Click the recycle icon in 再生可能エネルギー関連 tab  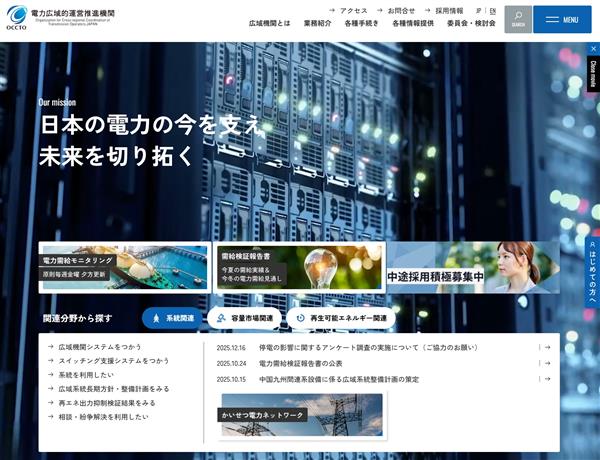(x=301, y=318)
